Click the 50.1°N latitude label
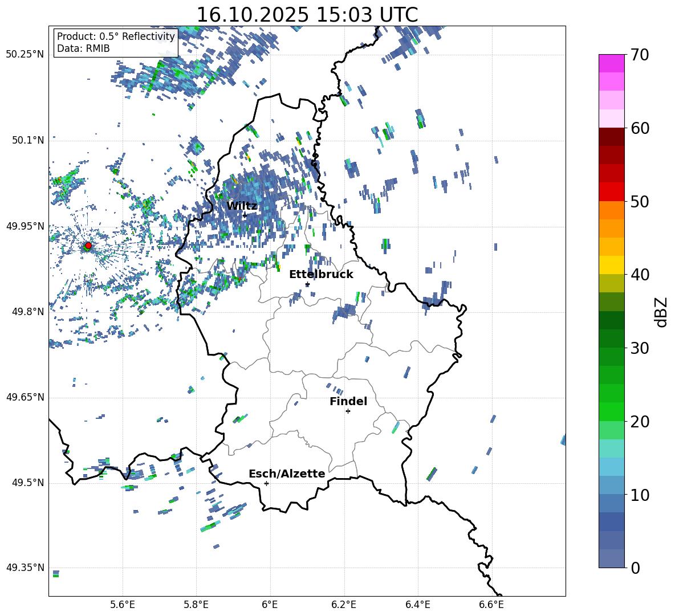The image size is (675, 616). coord(28,140)
